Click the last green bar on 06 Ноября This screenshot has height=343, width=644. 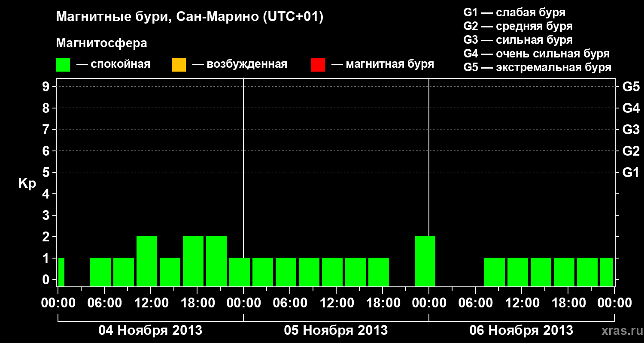coord(607,272)
